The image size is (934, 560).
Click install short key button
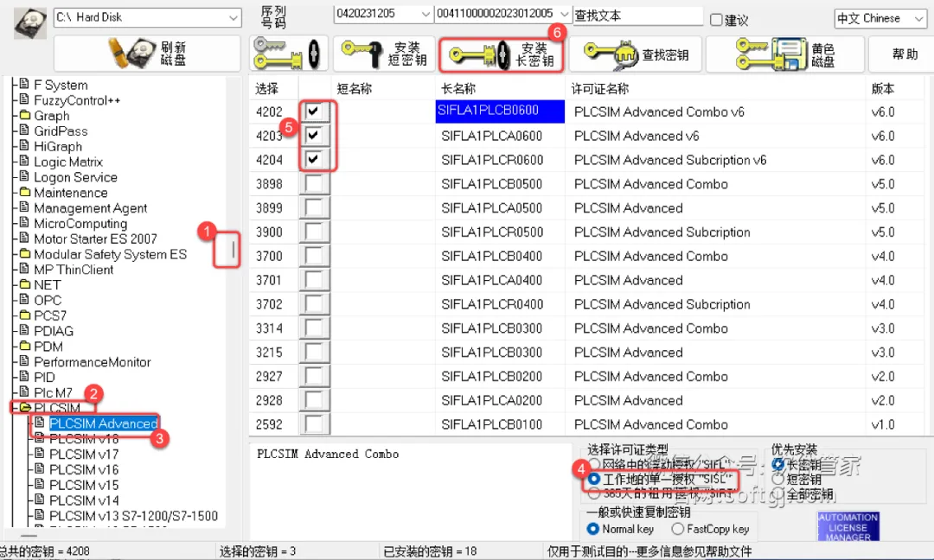point(384,54)
